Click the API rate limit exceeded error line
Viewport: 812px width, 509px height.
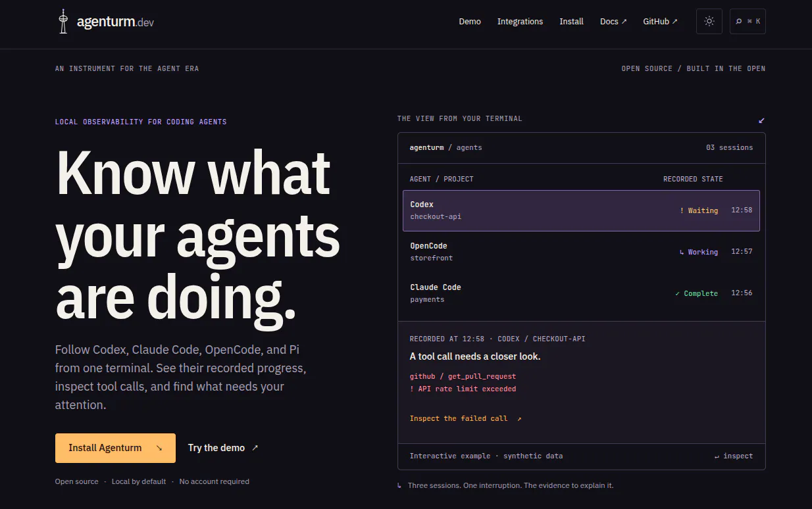point(463,389)
